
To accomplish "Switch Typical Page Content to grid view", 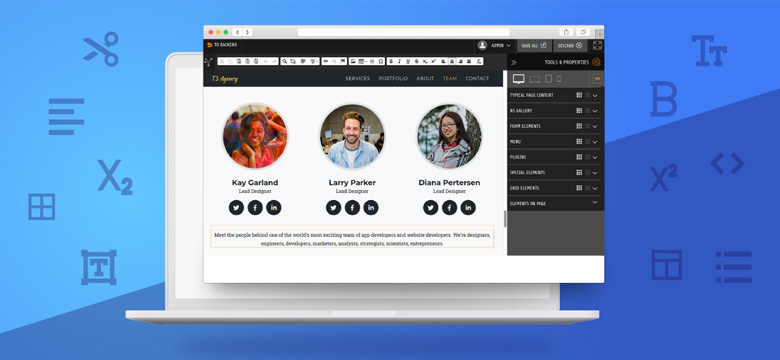I will tap(579, 95).
